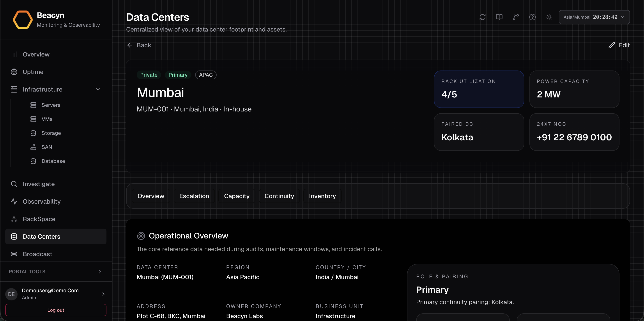Click the Observability pulse icon
644x321 pixels.
(14, 201)
